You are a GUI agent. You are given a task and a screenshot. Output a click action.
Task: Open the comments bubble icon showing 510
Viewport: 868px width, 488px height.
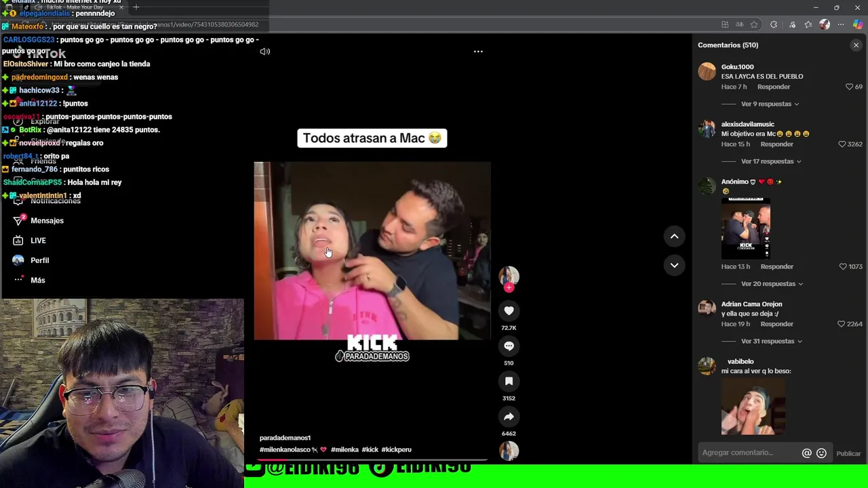[509, 346]
